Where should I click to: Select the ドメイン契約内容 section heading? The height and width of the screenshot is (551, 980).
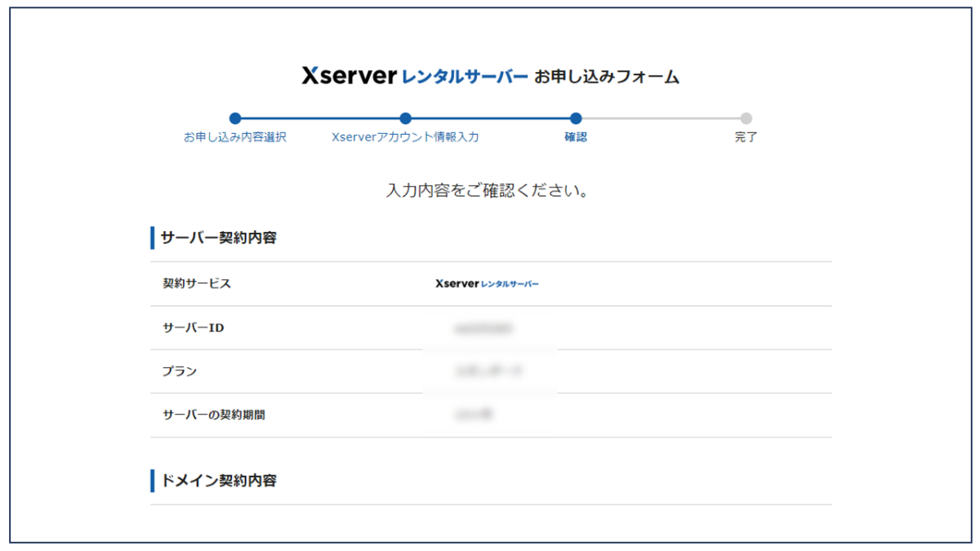(218, 481)
